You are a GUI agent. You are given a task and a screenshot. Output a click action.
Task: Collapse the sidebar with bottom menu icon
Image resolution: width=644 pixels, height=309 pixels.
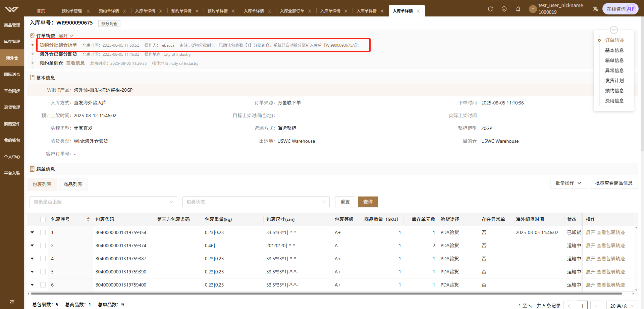(x=12, y=302)
